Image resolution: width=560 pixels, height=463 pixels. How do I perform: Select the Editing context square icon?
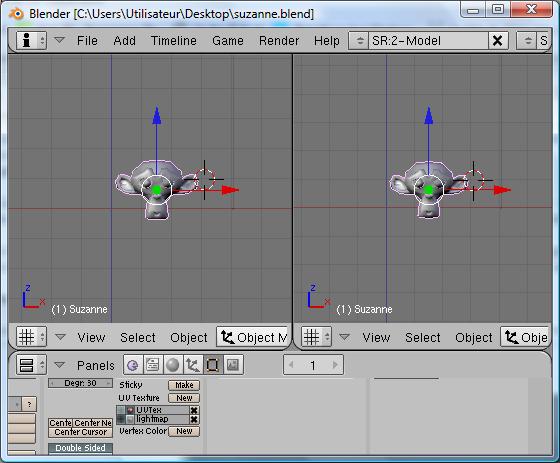pyautogui.click(x=212, y=365)
